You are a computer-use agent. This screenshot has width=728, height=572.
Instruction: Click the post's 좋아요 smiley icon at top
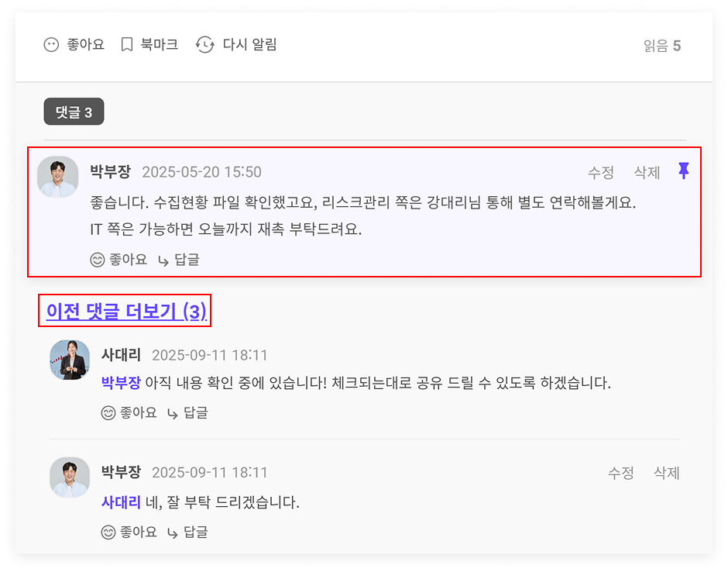pos(51,45)
